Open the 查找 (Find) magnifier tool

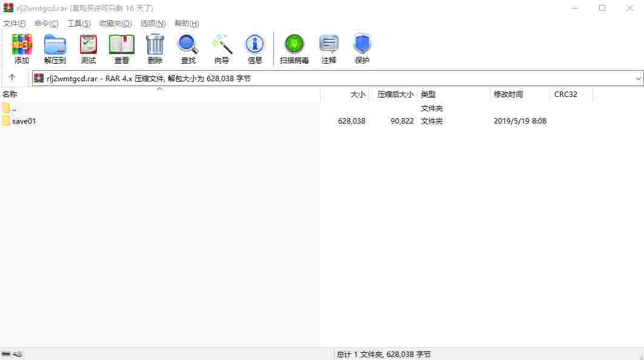(188, 44)
